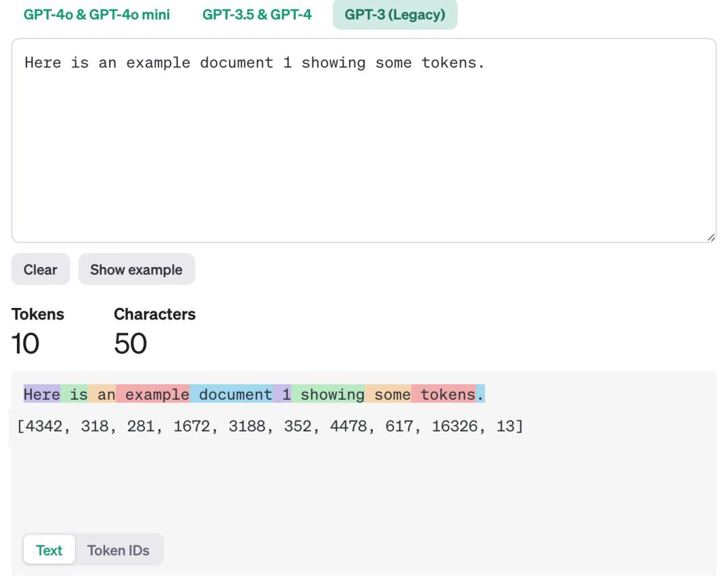Switch output view to Token IDs

pos(119,549)
